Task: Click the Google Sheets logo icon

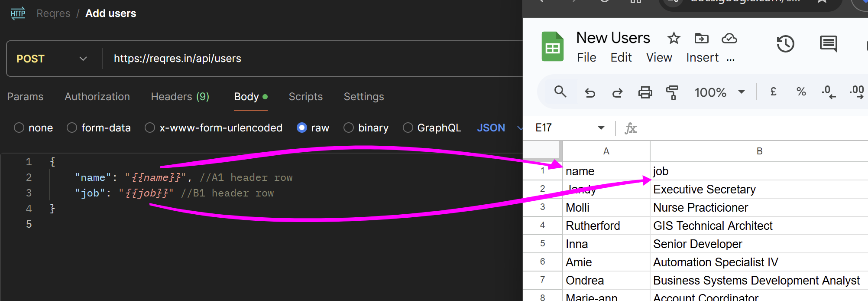Action: [x=553, y=46]
